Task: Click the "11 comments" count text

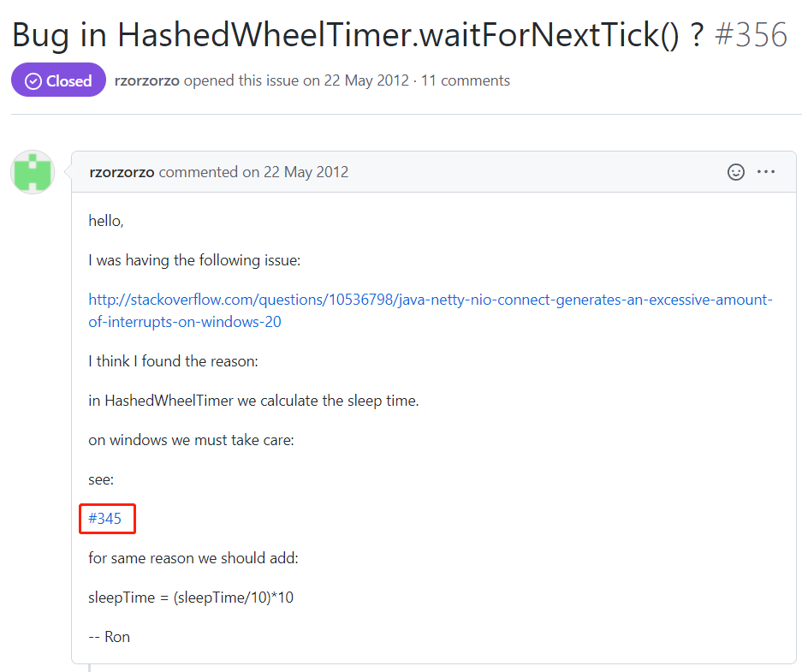Action: (x=466, y=81)
